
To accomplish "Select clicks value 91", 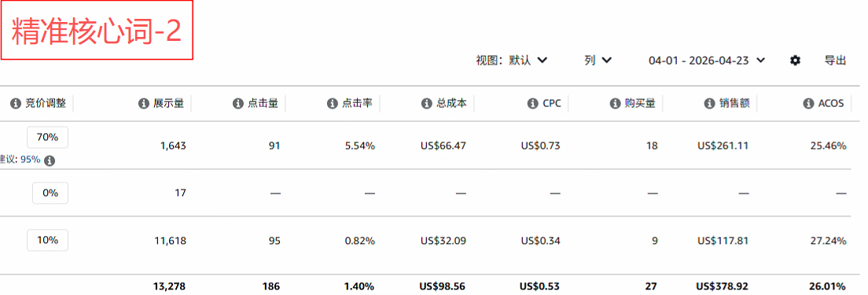I will (274, 146).
